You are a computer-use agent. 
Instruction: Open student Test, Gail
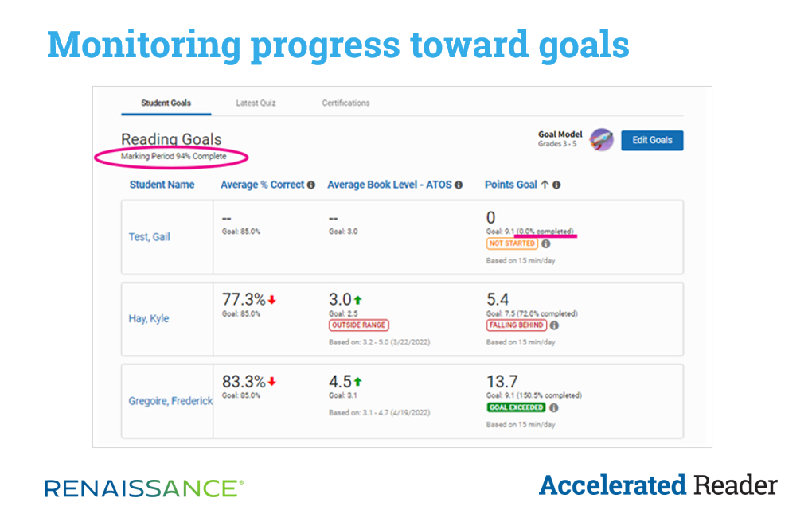(x=149, y=237)
